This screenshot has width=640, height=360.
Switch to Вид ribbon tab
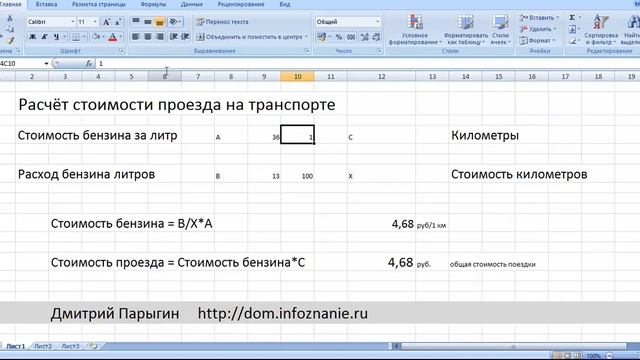pos(285,4)
